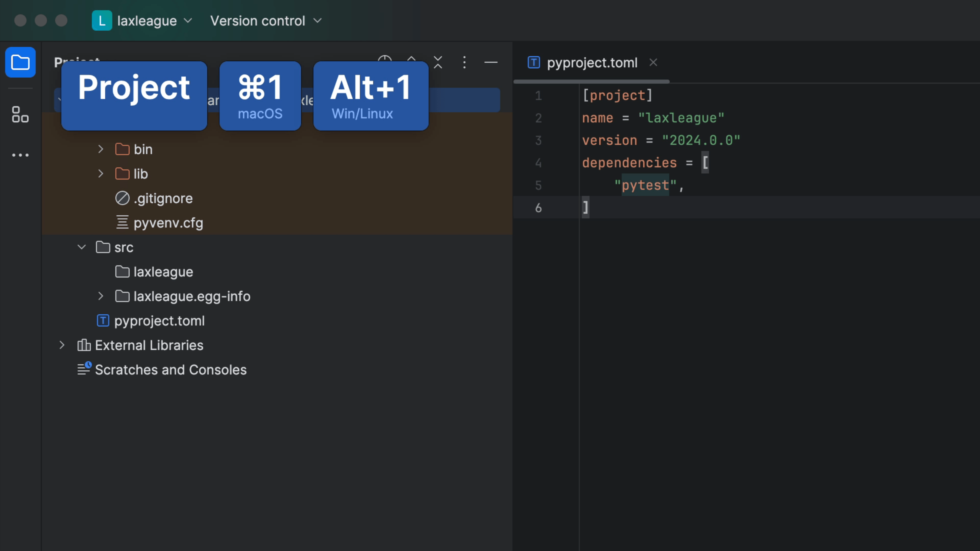Toggle the Project tool window folder icon
Image resolution: width=980 pixels, height=551 pixels.
pyautogui.click(x=20, y=62)
